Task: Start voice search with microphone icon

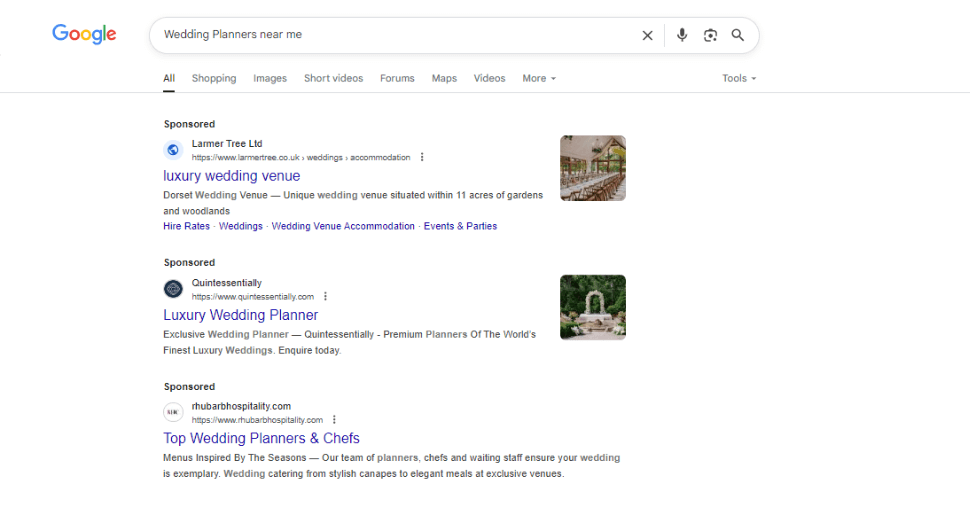Action: 682,35
